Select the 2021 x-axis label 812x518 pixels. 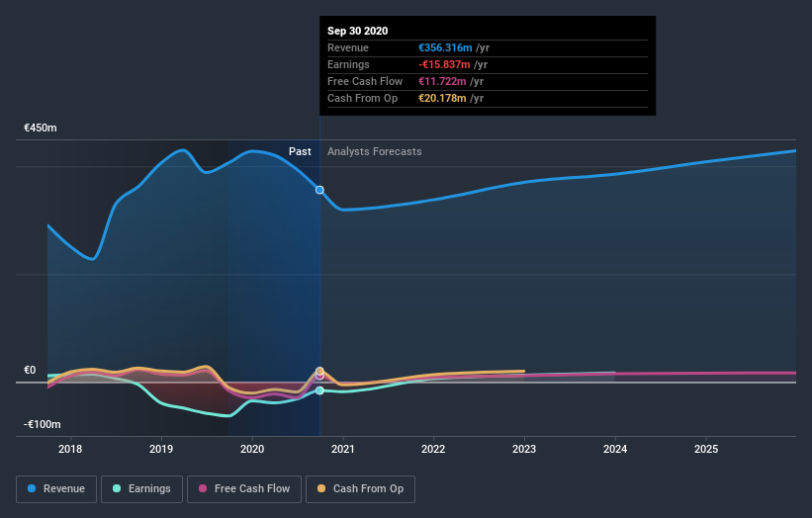(343, 449)
